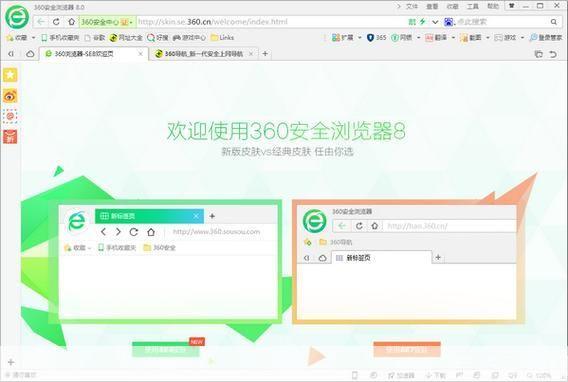Expand the 扩展 dropdown arrow
Image resolution: width=568 pixels, height=382 pixels.
360,38
